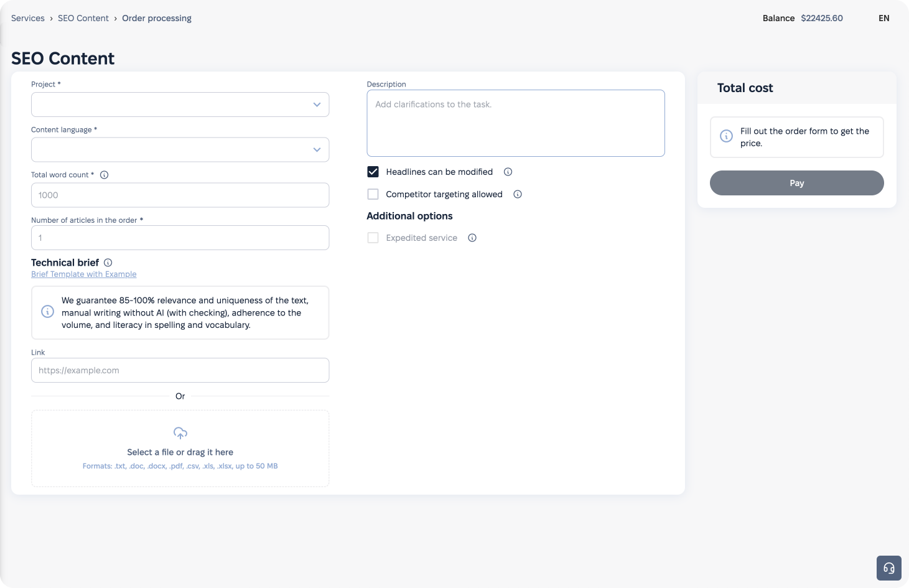
Task: Click info icon in Total cost notice
Action: point(726,136)
